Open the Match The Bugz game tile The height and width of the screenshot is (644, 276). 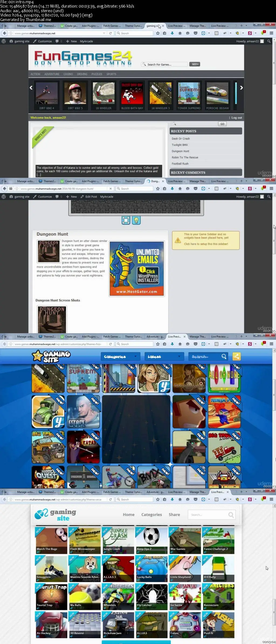[x=51, y=541]
